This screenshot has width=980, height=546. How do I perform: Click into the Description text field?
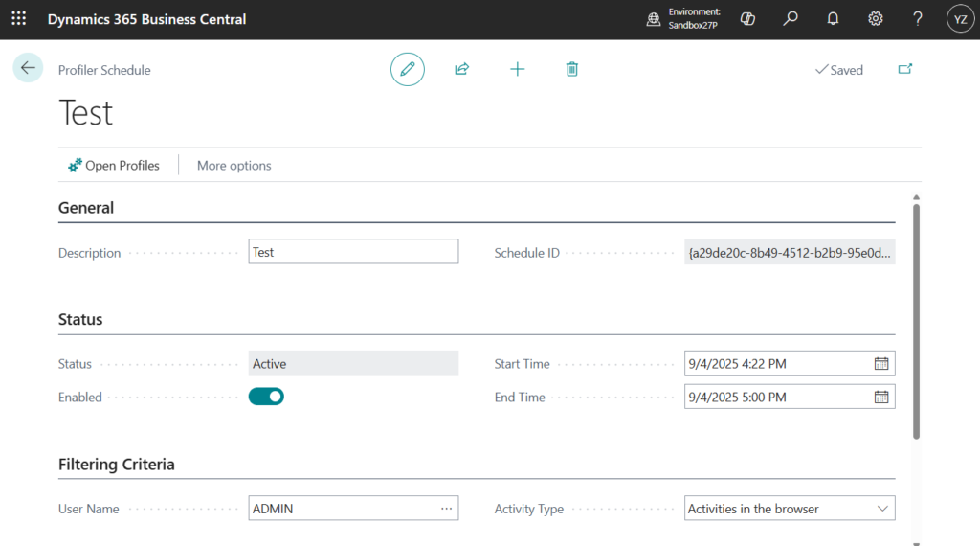point(352,252)
